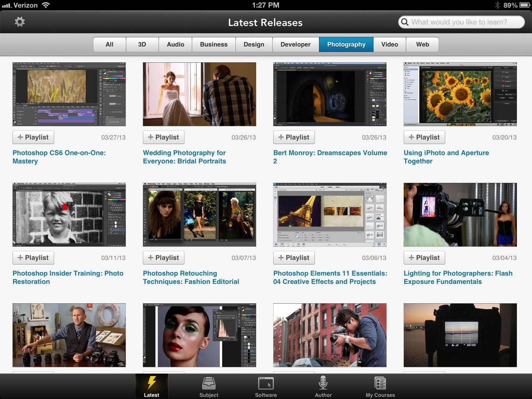
Task: Click the 03/20/13 release date
Action: pyautogui.click(x=504, y=137)
